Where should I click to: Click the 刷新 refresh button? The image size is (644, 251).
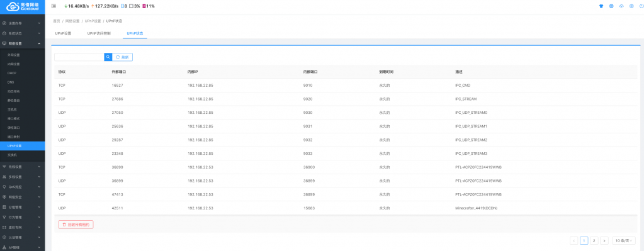tap(122, 57)
